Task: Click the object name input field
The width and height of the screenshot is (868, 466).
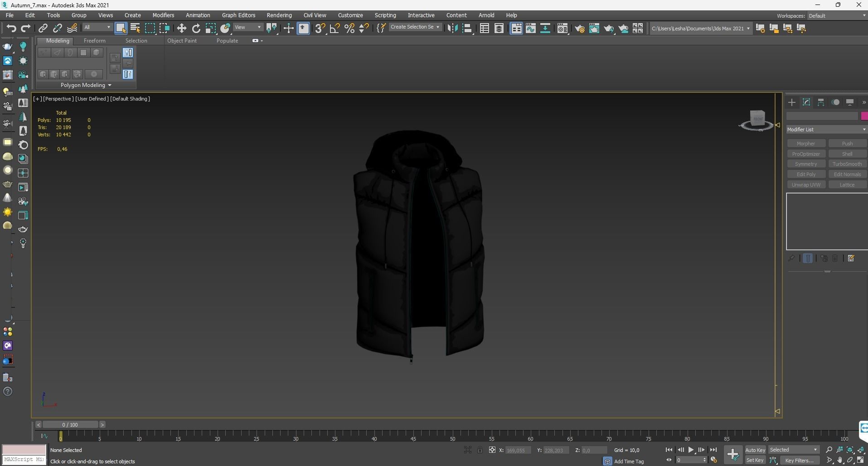Action: pyautogui.click(x=822, y=116)
